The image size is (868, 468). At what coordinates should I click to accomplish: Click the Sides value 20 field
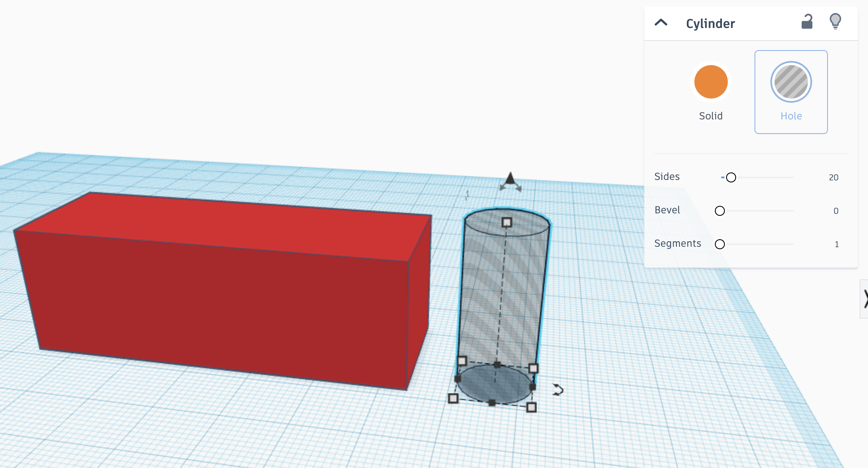[x=833, y=177]
